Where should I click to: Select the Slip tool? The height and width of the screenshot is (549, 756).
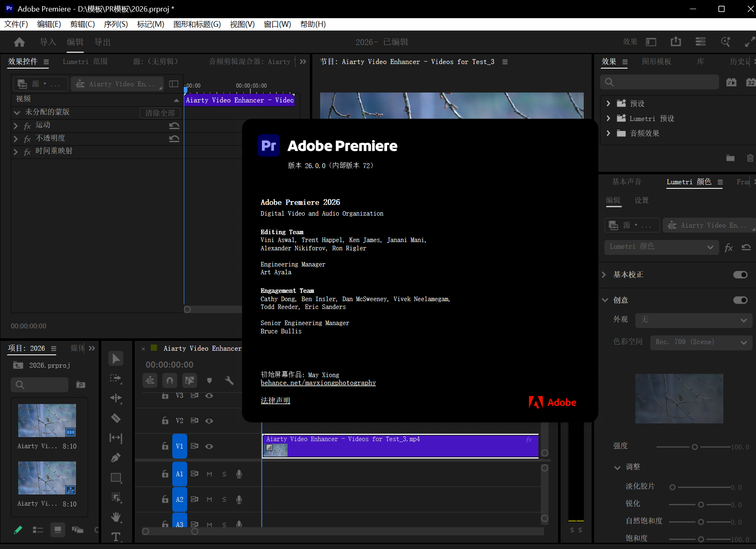tap(116, 438)
